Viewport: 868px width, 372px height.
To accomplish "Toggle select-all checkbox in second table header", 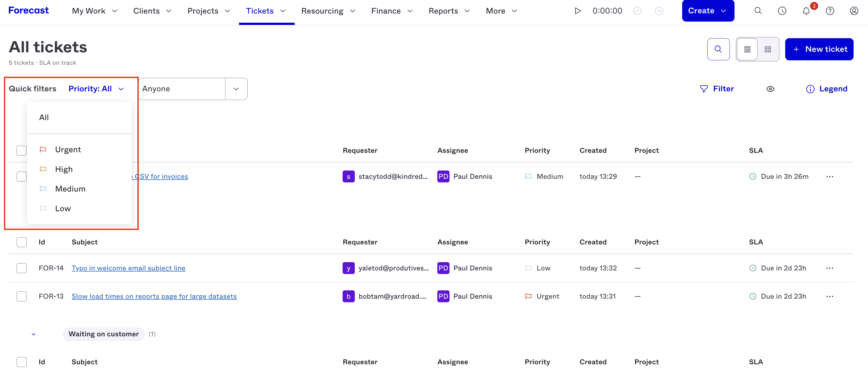I will pos(22,242).
